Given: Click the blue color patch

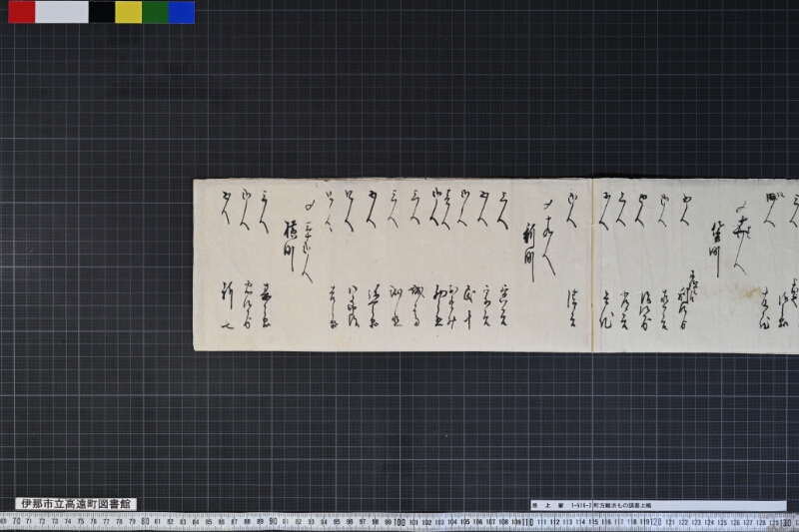Looking at the screenshot, I should point(182,12).
